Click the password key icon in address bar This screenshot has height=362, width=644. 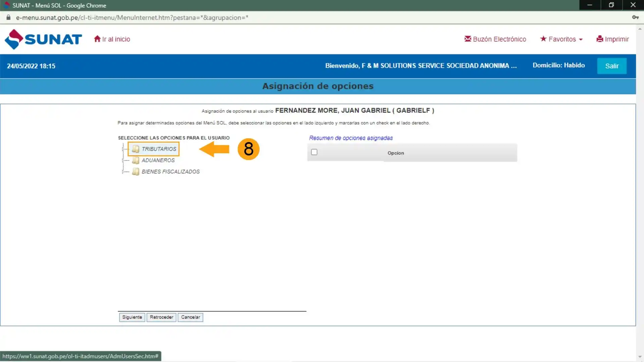click(635, 17)
